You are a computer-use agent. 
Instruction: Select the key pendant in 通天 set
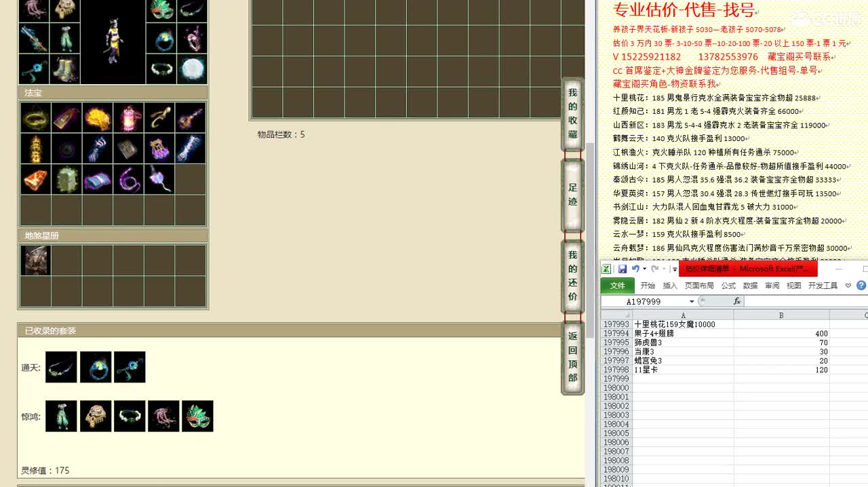pos(130,367)
